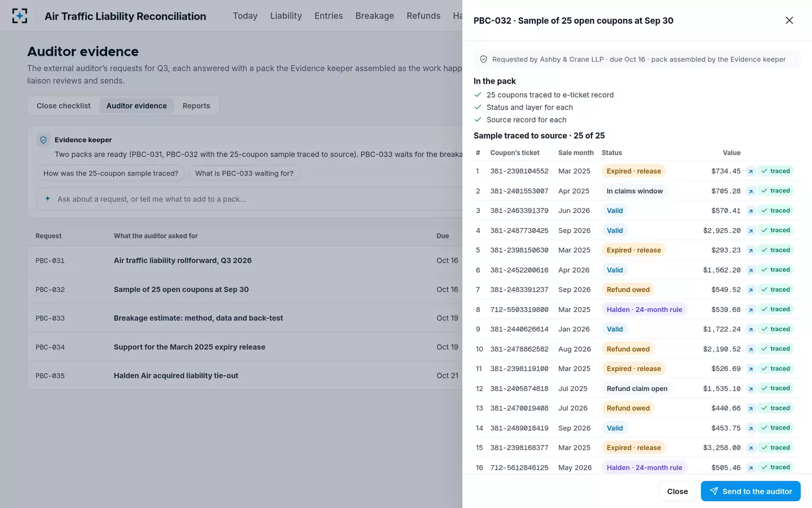The width and height of the screenshot is (812, 508).
Task: Open the Reports tab
Action: [x=196, y=106]
